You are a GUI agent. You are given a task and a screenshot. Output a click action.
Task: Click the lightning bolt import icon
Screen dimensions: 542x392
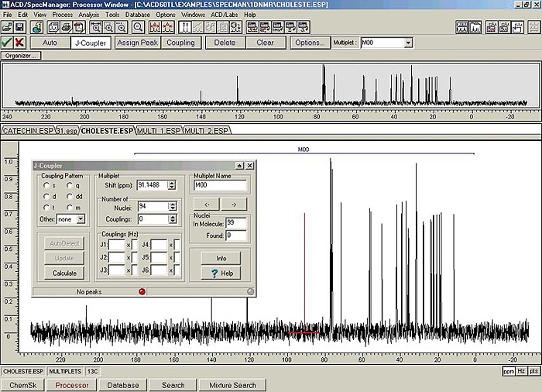point(36,27)
